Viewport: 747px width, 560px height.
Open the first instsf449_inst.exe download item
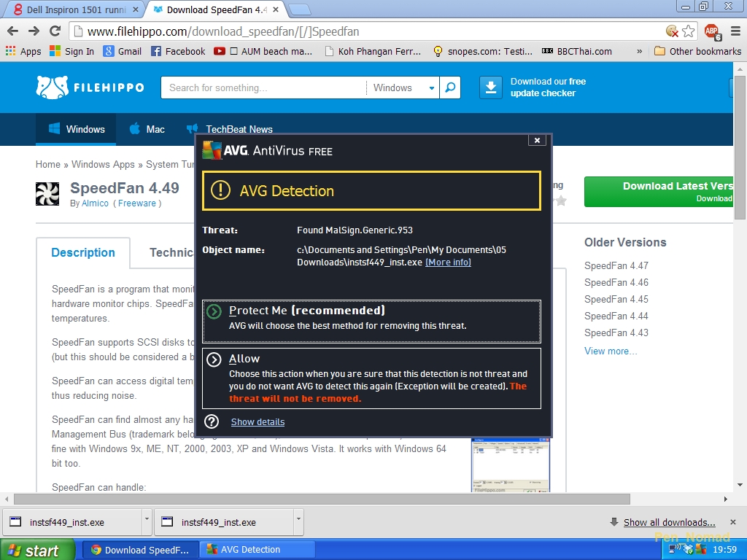coord(71,522)
